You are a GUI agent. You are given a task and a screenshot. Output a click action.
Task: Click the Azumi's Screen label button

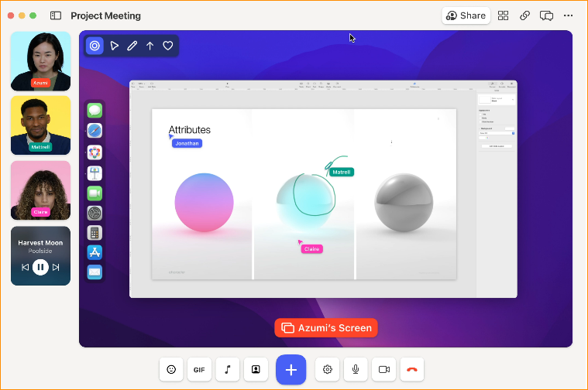coord(326,328)
